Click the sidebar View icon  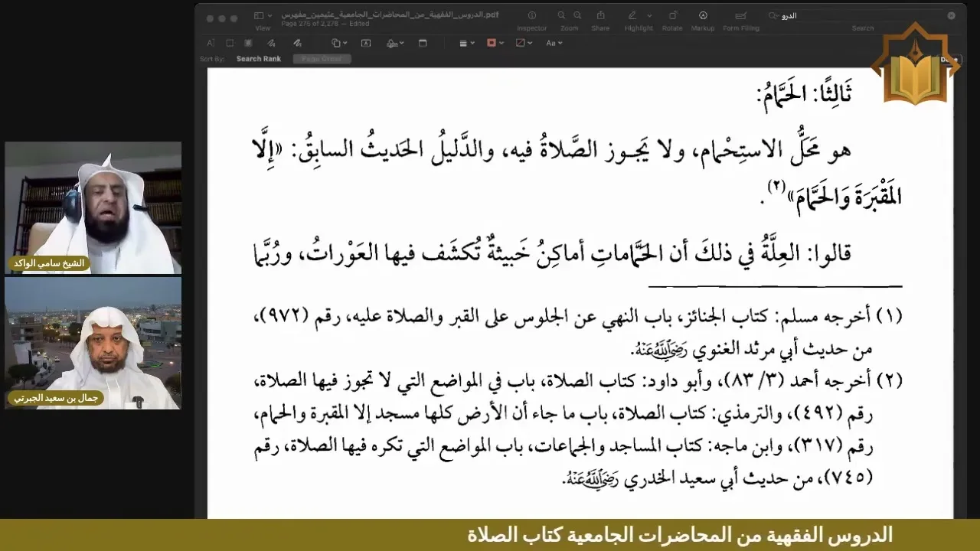[x=259, y=15]
